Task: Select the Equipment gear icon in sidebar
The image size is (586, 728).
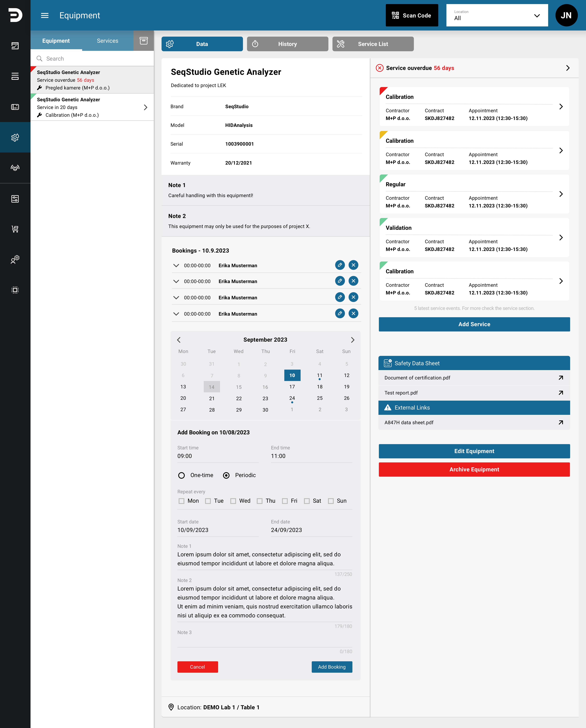Action: [x=15, y=137]
